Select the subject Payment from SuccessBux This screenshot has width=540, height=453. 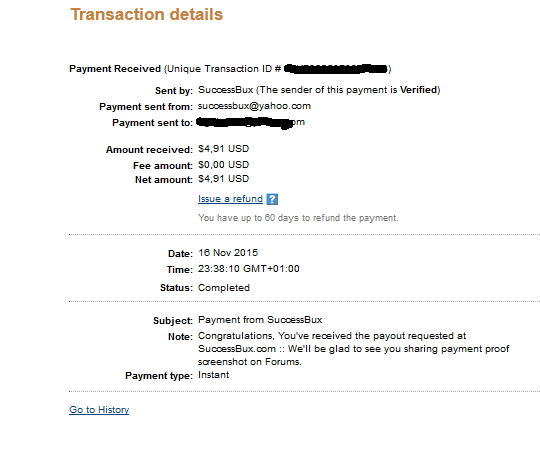[x=260, y=320]
